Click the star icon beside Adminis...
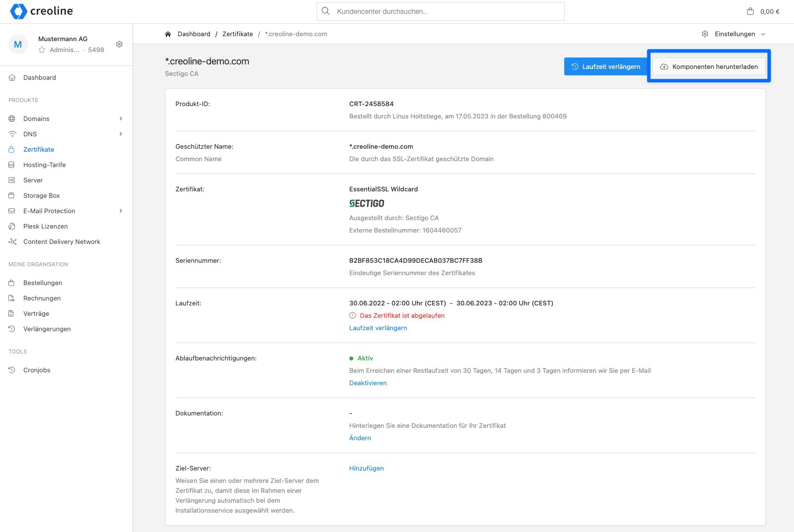The image size is (794, 532). [42, 50]
